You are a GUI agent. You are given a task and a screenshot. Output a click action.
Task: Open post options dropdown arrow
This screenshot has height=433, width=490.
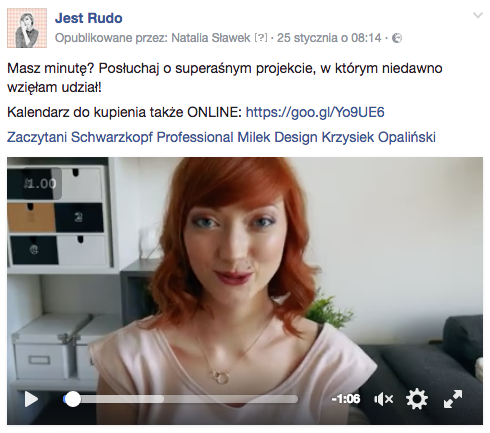(x=478, y=15)
